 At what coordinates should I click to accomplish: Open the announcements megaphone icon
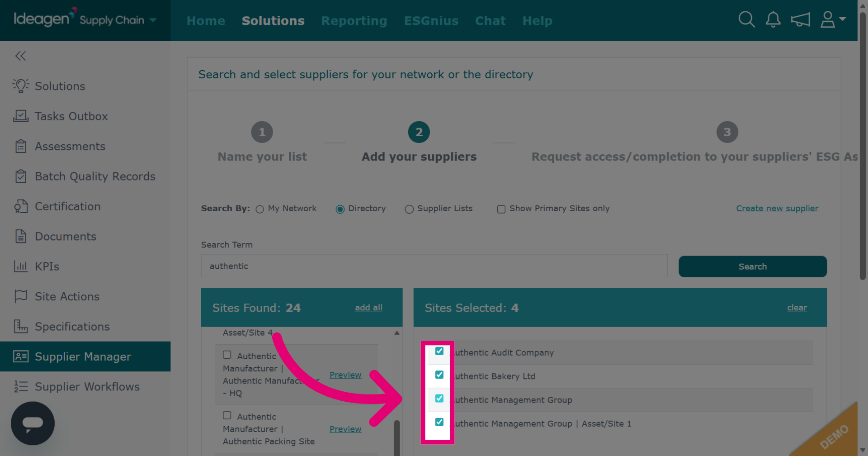pyautogui.click(x=800, y=19)
